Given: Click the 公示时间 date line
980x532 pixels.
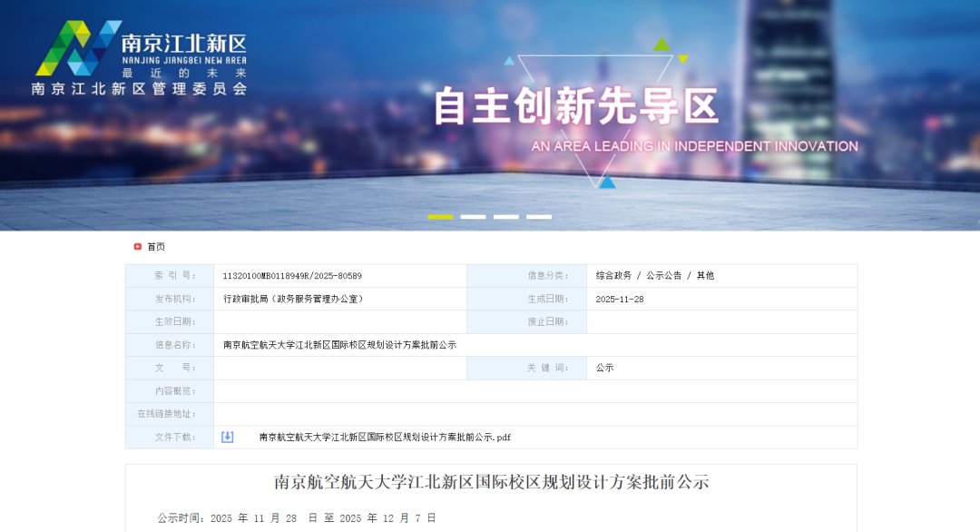Looking at the screenshot, I should coord(297,518).
